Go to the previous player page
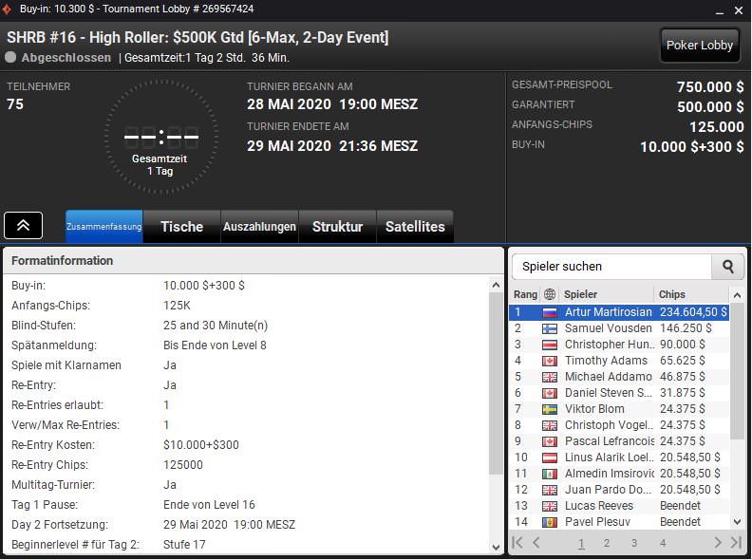752x560 pixels. click(x=536, y=542)
